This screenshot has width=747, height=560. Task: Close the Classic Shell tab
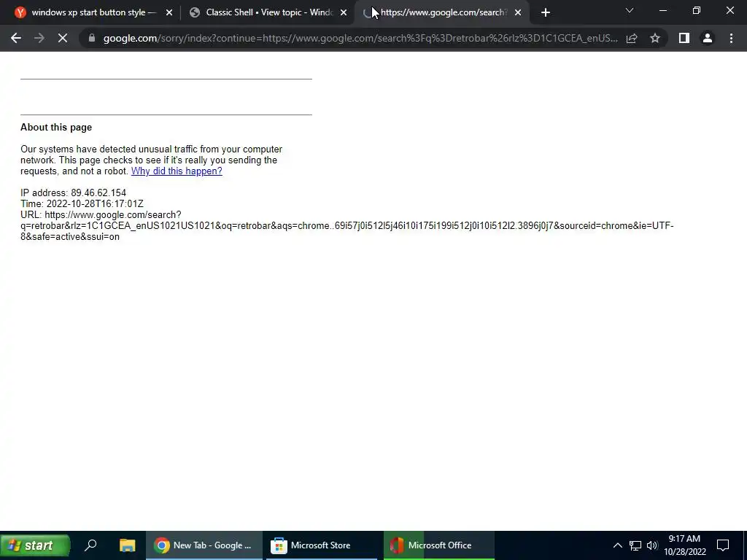[344, 12]
